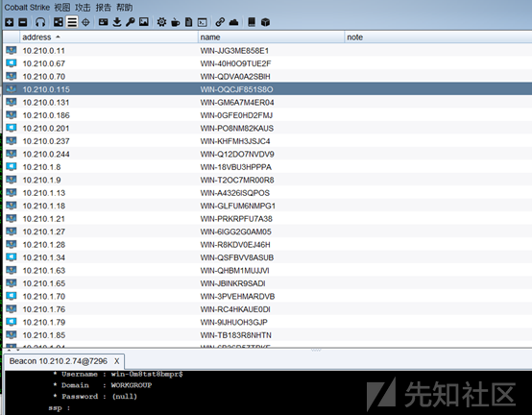This screenshot has height=415, width=532.
Task: Switch to the pivot graph view icon
Action: tap(59, 22)
